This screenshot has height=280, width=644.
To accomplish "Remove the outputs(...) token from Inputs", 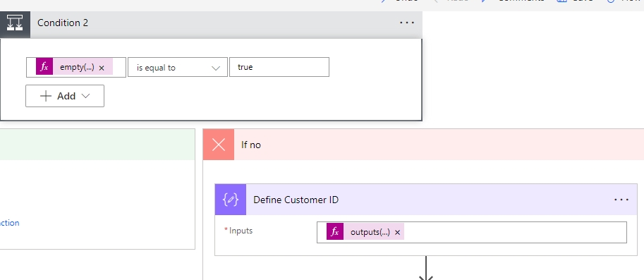I will point(397,233).
